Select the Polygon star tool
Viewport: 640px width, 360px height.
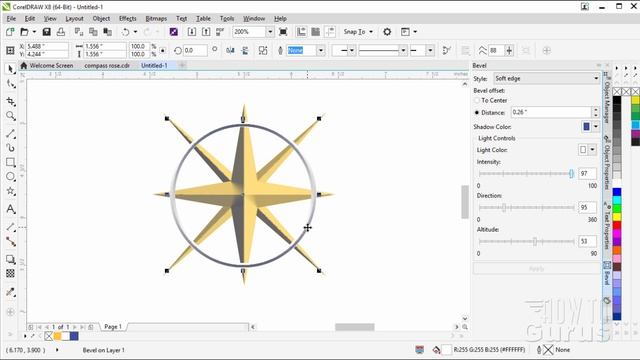[11, 191]
